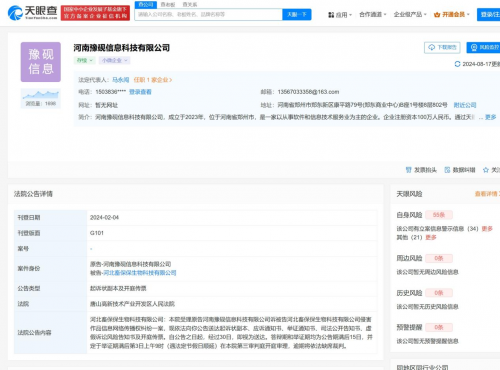Click the crown icon for 开通会员
Image resolution: width=500 pixels, height=370 pixels.
[437, 15]
